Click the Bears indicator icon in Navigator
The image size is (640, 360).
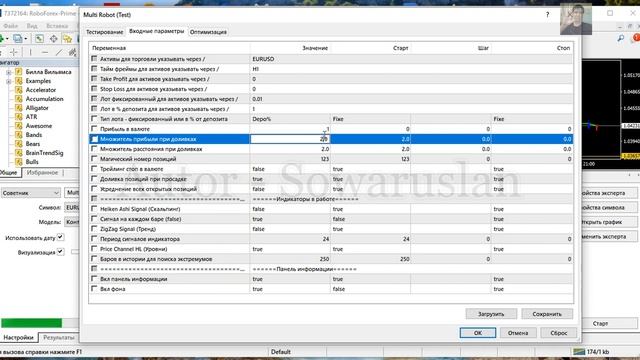point(19,144)
